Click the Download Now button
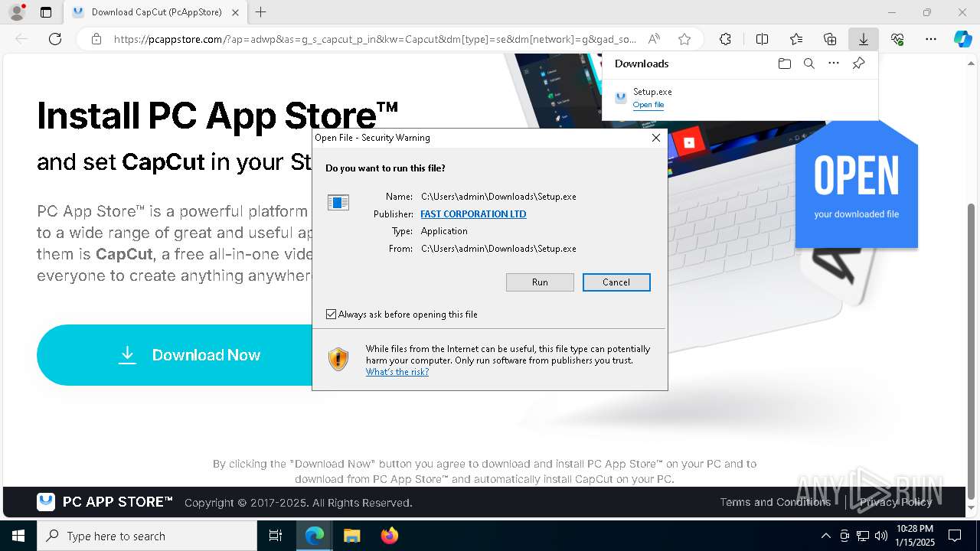 pos(175,355)
